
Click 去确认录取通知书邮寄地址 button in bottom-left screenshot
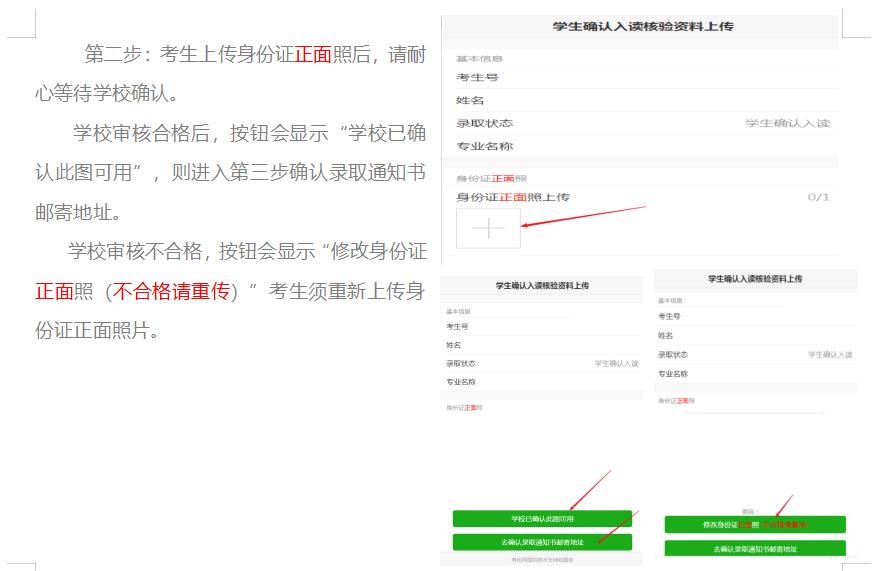tap(542, 541)
